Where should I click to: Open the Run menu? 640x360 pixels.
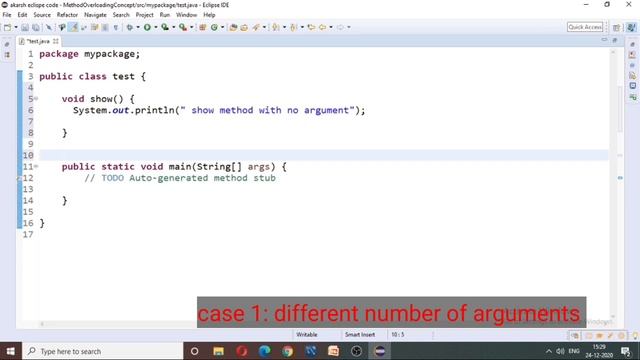click(x=164, y=15)
